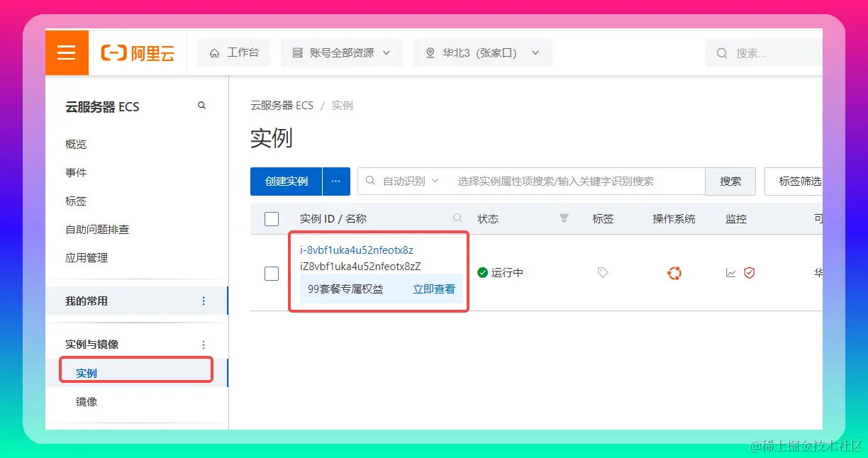Click the Alibaba Cloud logo
The image size is (868, 458).
click(x=138, y=53)
